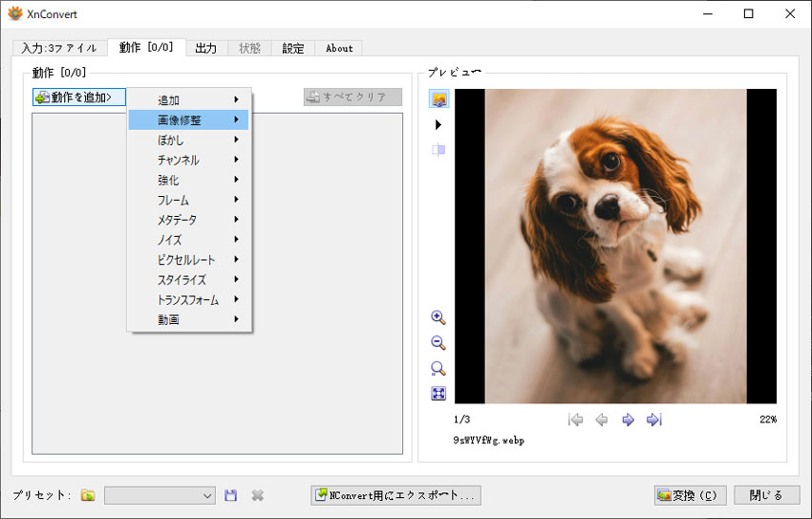The image size is (812, 519).
Task: Go to previous preview image
Action: tap(602, 420)
